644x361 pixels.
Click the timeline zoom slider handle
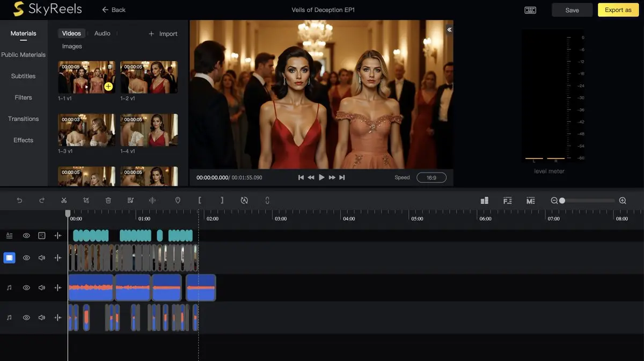(x=562, y=200)
